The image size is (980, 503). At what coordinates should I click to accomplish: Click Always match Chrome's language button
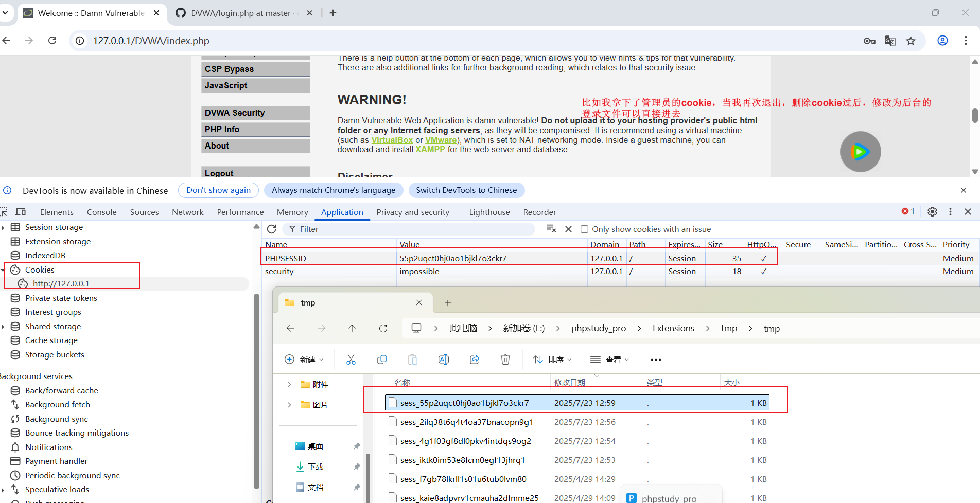334,190
